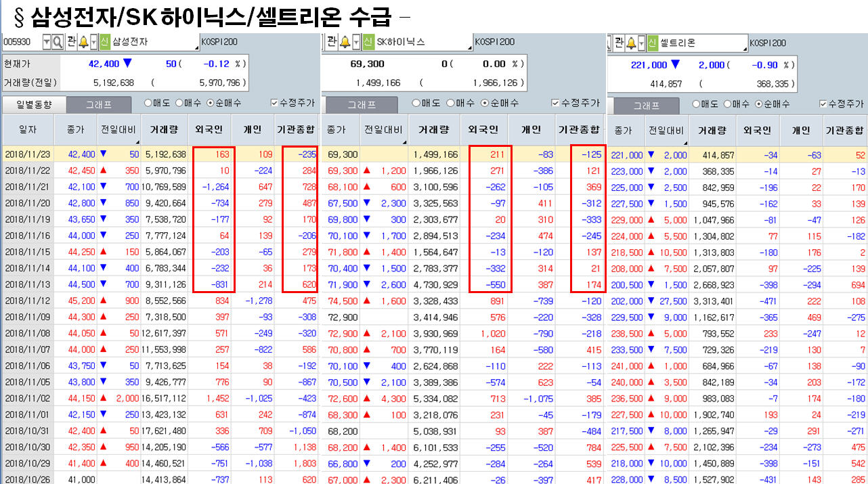Click 셀트리온 change value 27,500

(674, 301)
